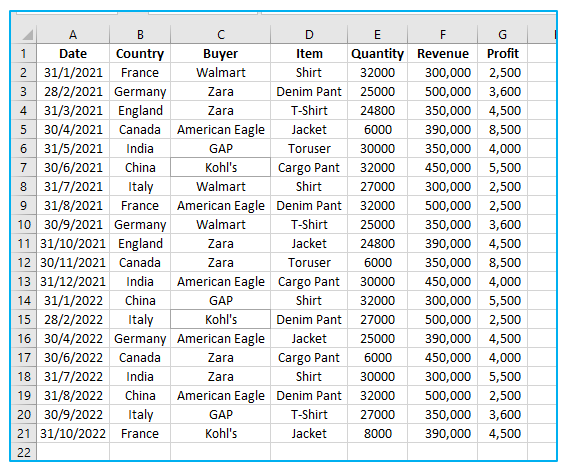
Task: Select profit 3,600 in row 20
Action: pyautogui.click(x=503, y=414)
